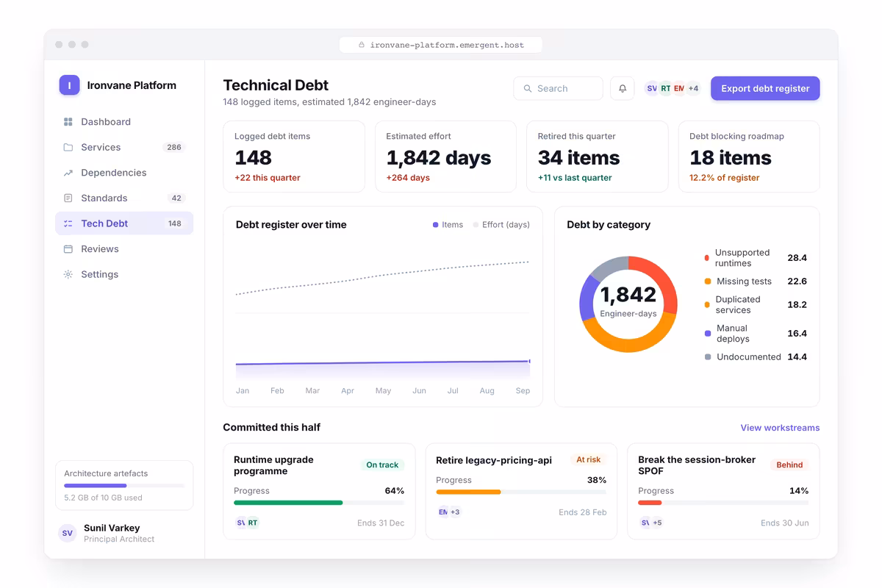Click the session-broker red progress bar
The image size is (882, 588).
[650, 503]
